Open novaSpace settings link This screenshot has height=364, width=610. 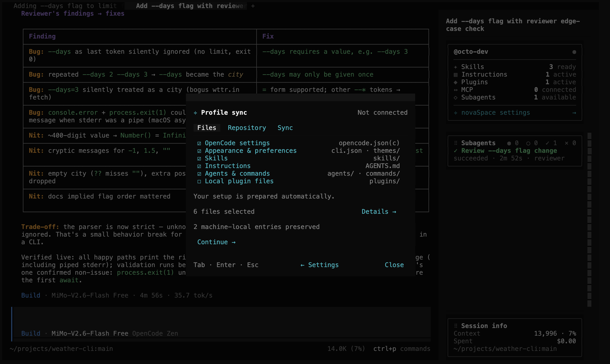pyautogui.click(x=495, y=113)
